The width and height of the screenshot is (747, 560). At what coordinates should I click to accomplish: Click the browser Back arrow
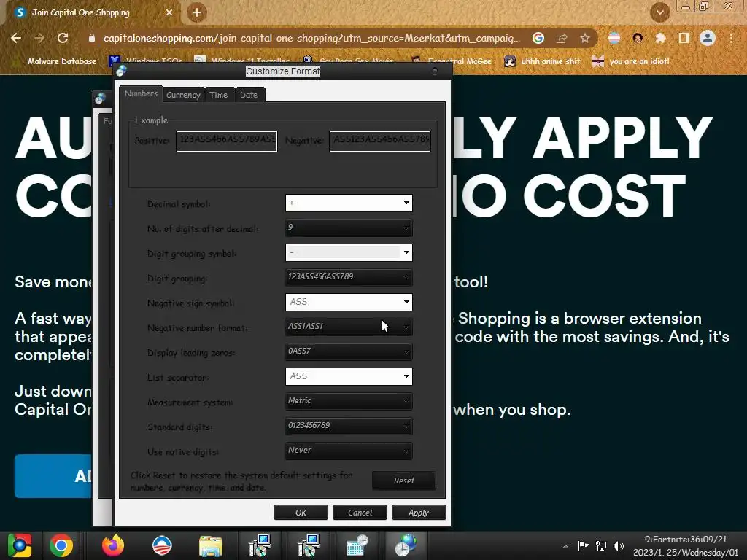click(16, 38)
